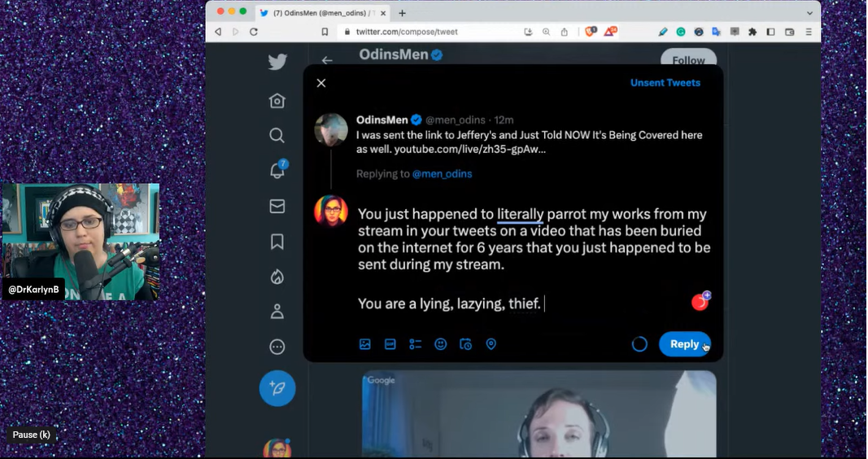
Task: Click OdinsMen avatar in the quoted tweet
Action: pos(331,129)
